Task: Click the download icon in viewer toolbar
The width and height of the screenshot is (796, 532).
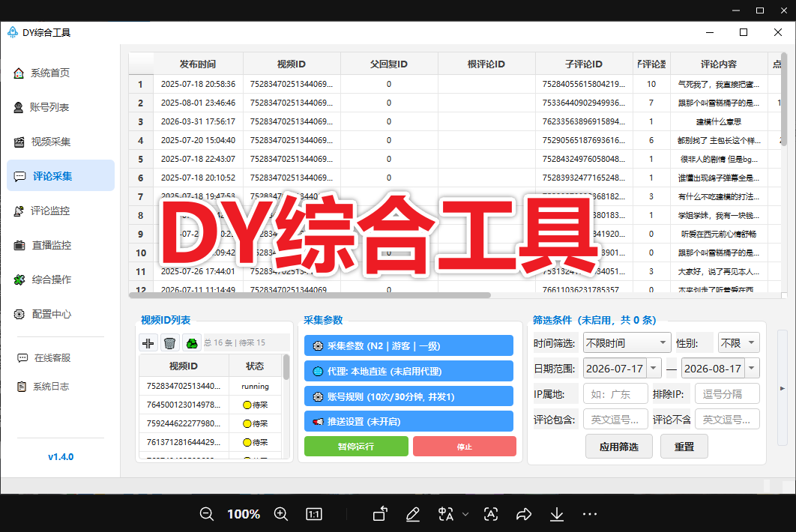Action: tap(557, 514)
